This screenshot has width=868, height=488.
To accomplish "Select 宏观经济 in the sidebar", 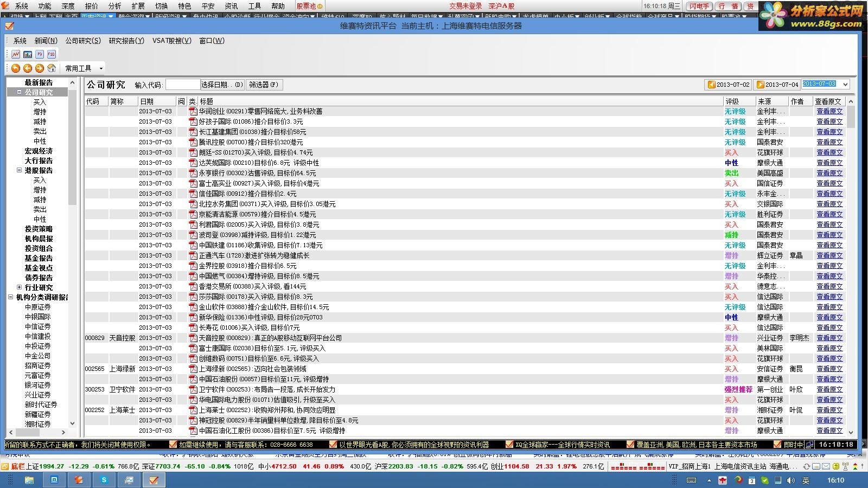I will pos(39,151).
